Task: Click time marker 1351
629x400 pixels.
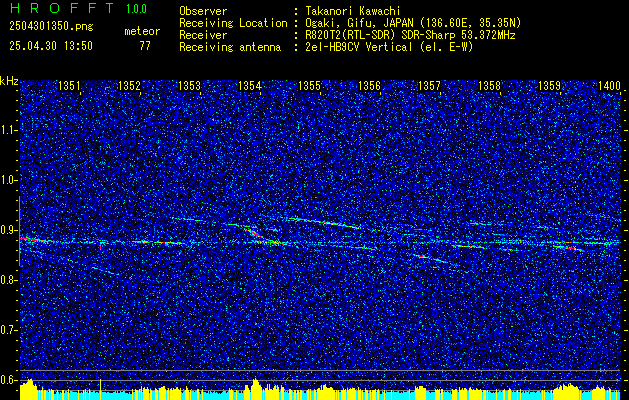Action: pyautogui.click(x=69, y=86)
